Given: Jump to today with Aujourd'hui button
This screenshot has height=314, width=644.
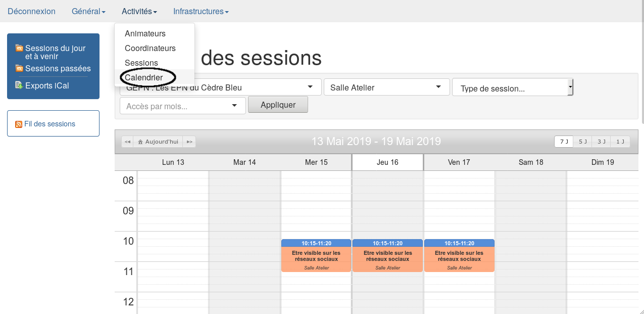Looking at the screenshot, I should pos(158,142).
